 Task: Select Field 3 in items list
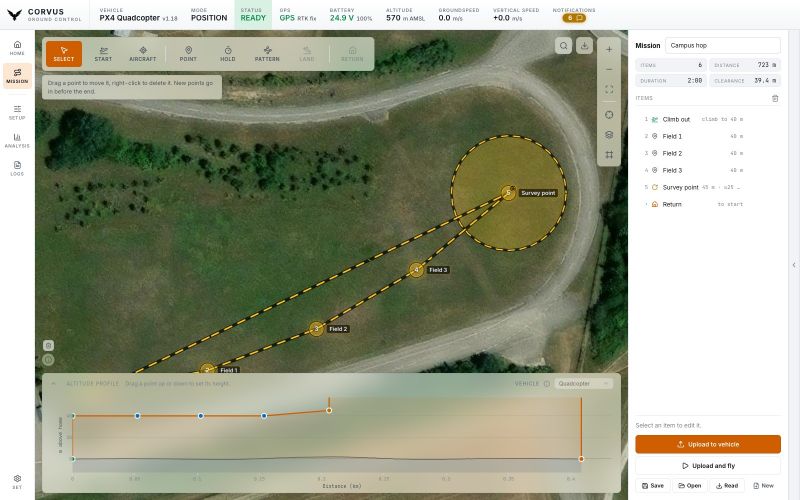(708, 170)
